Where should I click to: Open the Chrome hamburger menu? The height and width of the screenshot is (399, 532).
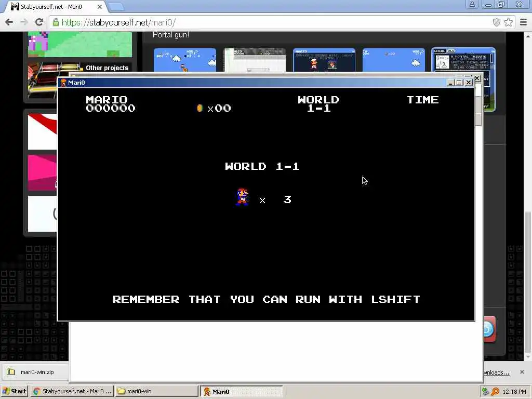524,22
